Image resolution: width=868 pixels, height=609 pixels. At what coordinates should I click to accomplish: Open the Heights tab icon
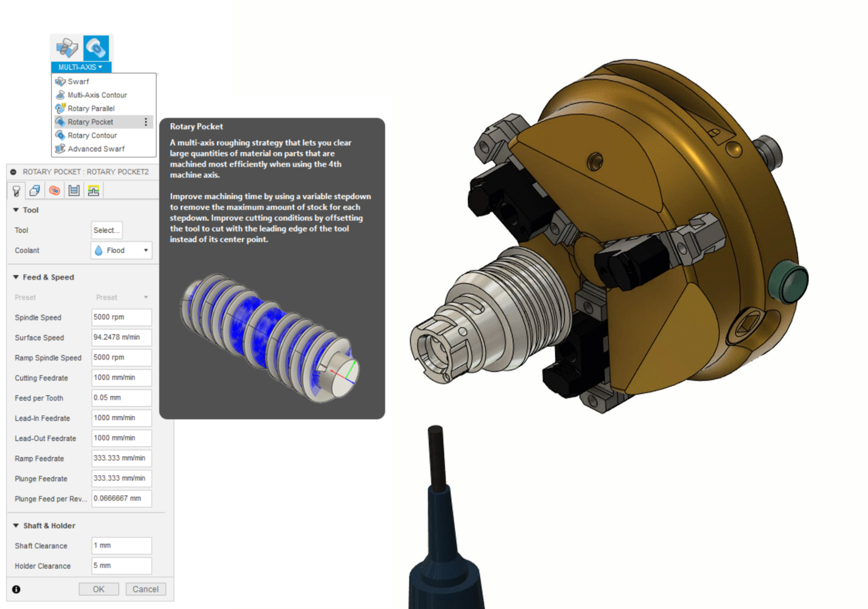(55, 191)
